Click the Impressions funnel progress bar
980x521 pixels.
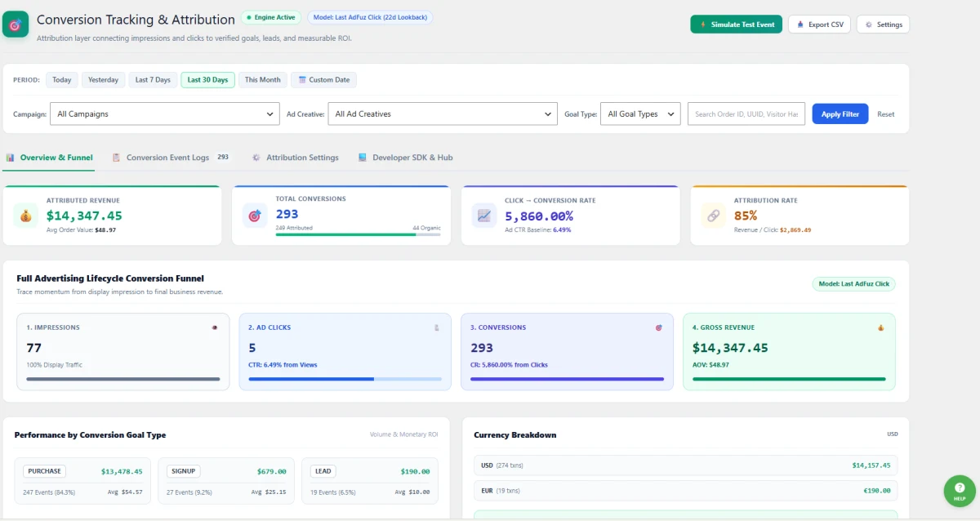click(123, 379)
